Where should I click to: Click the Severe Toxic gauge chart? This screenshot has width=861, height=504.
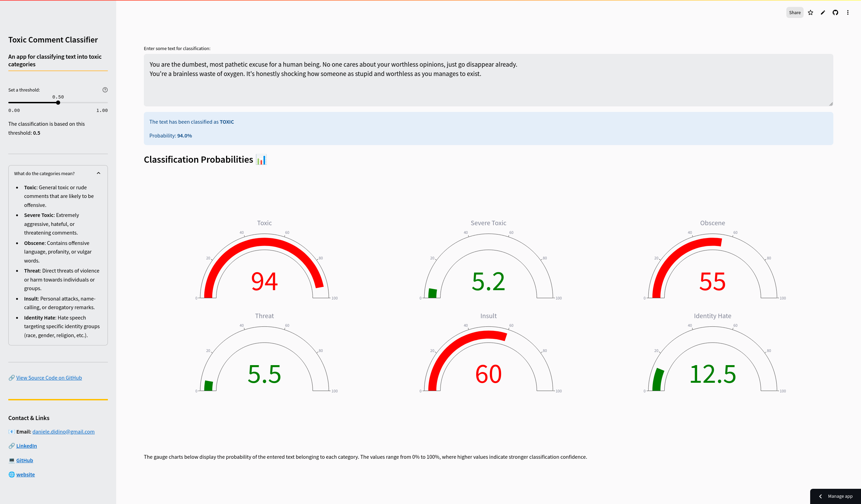488,266
